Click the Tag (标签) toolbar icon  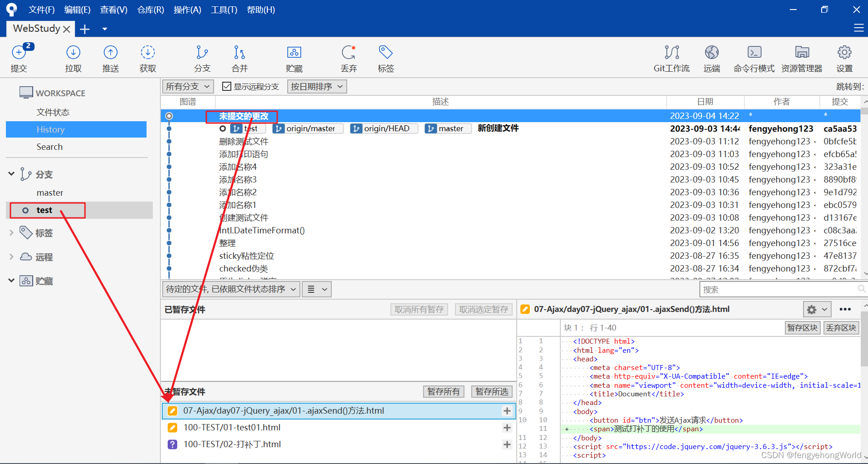(x=386, y=58)
